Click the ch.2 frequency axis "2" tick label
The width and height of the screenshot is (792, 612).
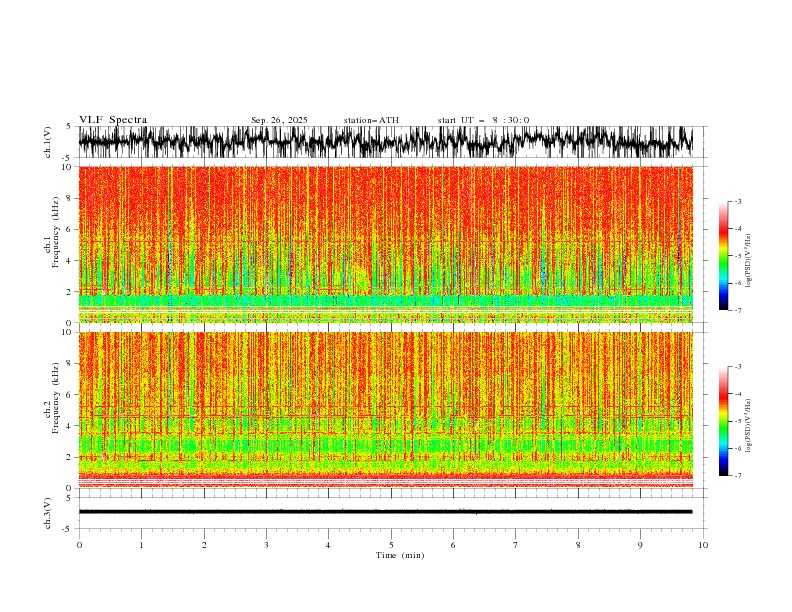click(x=70, y=457)
